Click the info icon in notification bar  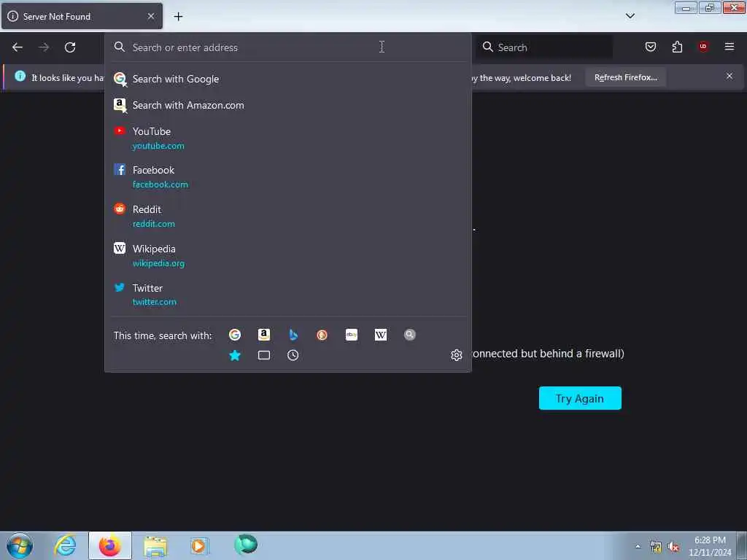click(x=20, y=76)
